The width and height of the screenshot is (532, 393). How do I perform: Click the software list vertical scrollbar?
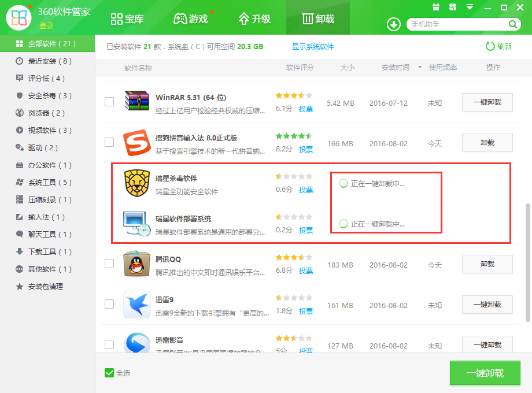[x=527, y=262]
